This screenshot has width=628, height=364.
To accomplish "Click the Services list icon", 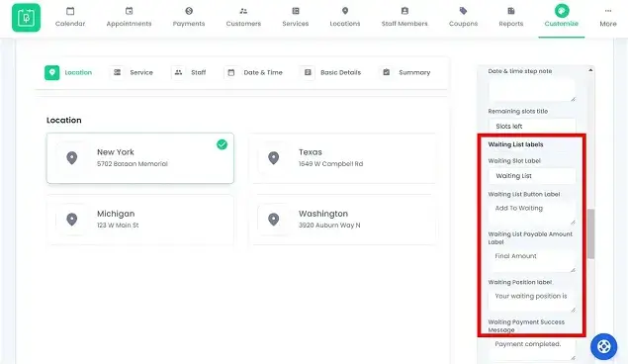I will pyautogui.click(x=296, y=11).
